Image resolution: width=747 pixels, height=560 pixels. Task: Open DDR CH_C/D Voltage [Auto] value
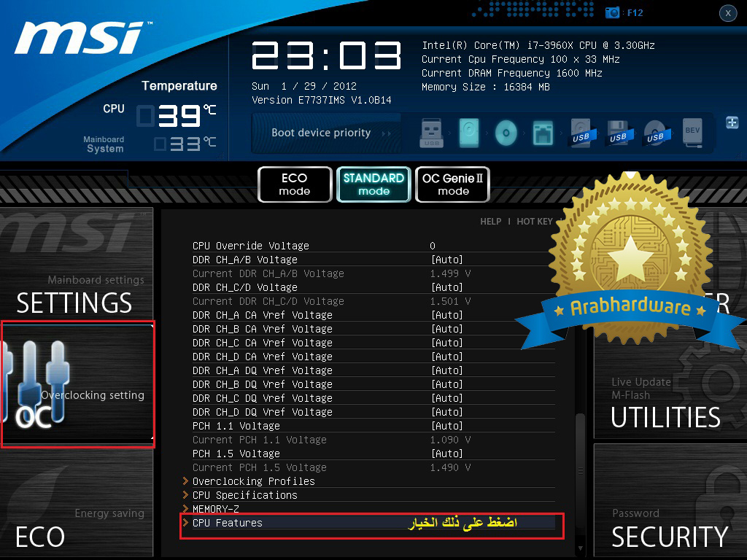pos(447,287)
